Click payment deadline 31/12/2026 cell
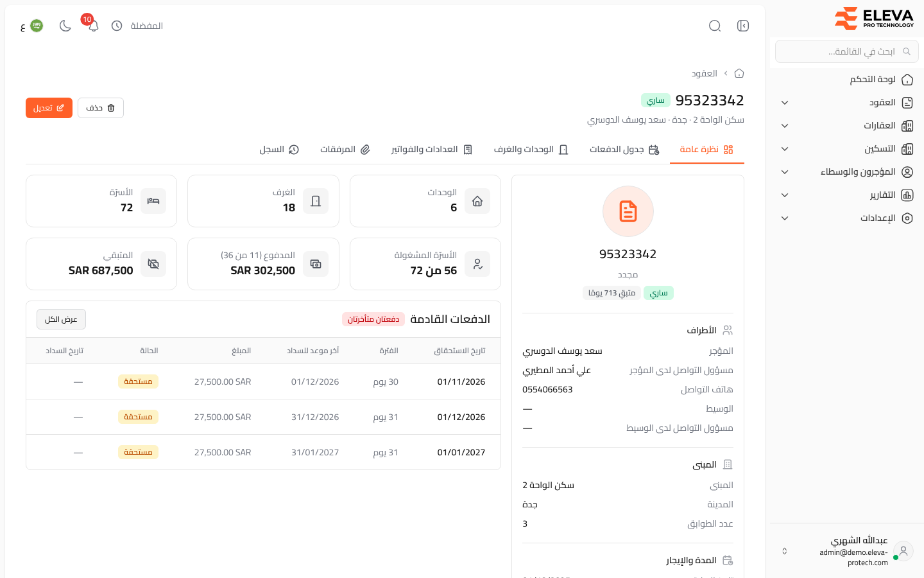 (315, 417)
